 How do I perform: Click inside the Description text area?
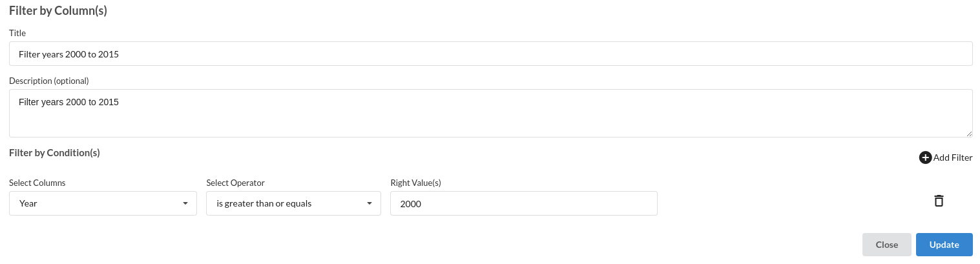[x=491, y=113]
